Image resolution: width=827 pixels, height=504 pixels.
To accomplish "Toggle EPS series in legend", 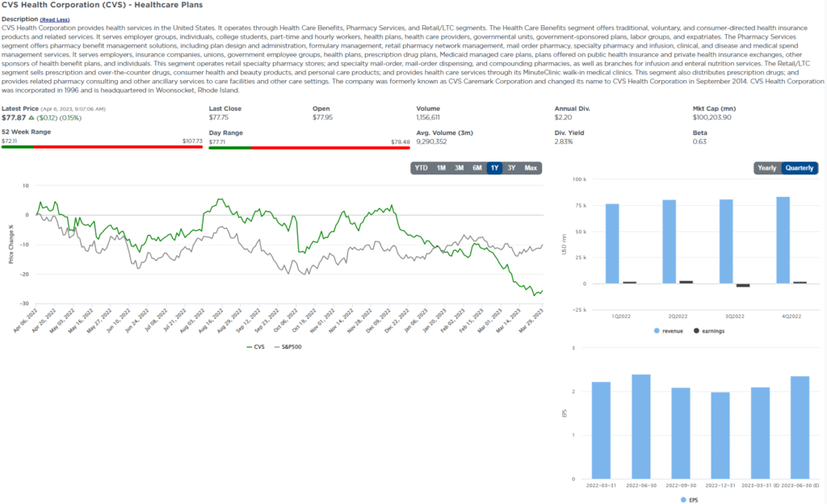I will click(690, 500).
